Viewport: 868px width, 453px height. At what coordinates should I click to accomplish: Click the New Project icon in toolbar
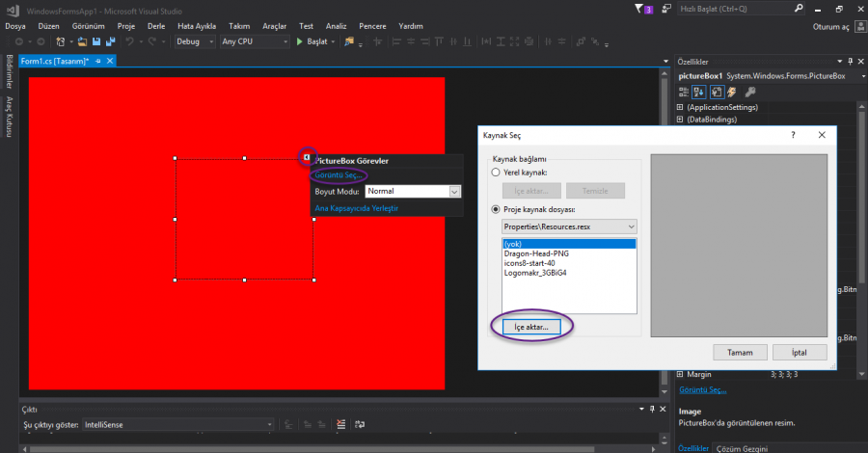61,41
